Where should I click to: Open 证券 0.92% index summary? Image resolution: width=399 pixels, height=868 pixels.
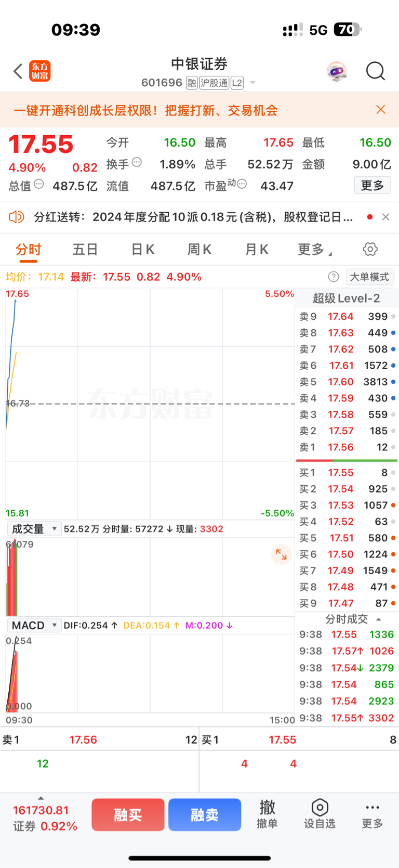click(x=45, y=826)
